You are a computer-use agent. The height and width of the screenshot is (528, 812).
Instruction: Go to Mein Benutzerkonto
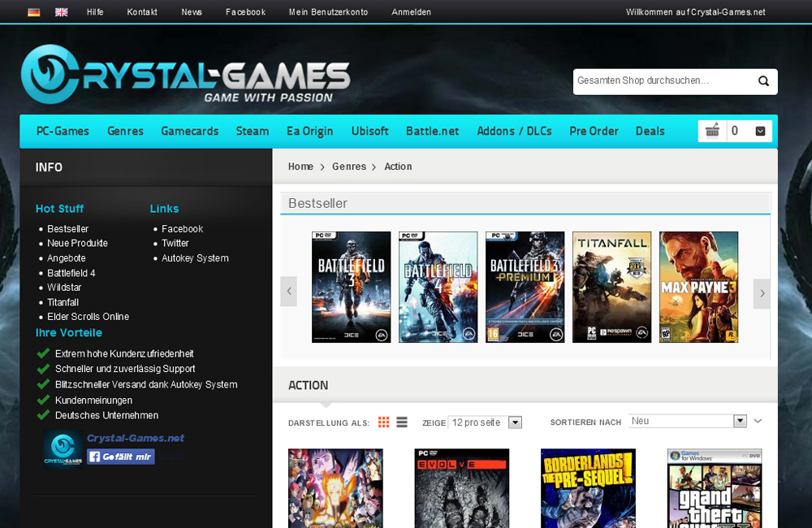328,12
